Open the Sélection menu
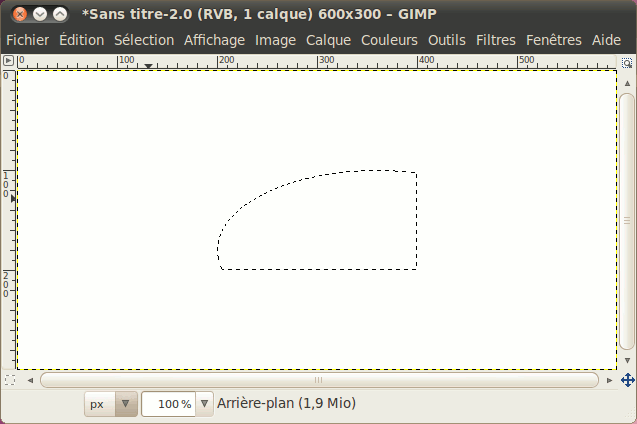The width and height of the screenshot is (637, 424). pos(144,40)
